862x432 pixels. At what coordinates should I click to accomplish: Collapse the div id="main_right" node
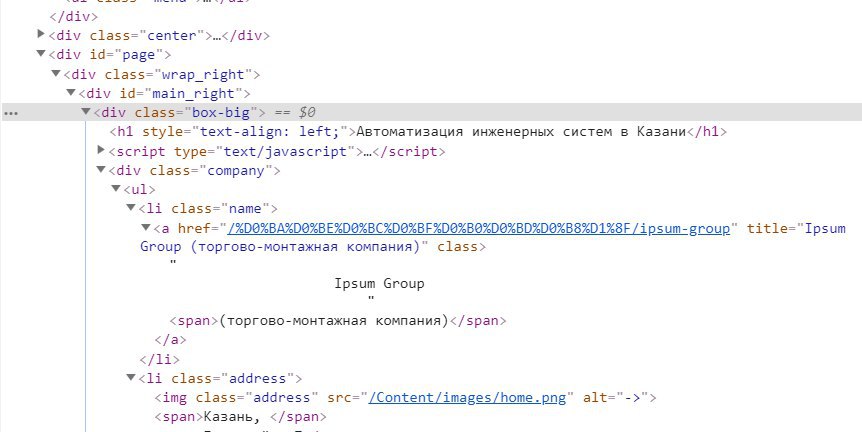[70, 92]
